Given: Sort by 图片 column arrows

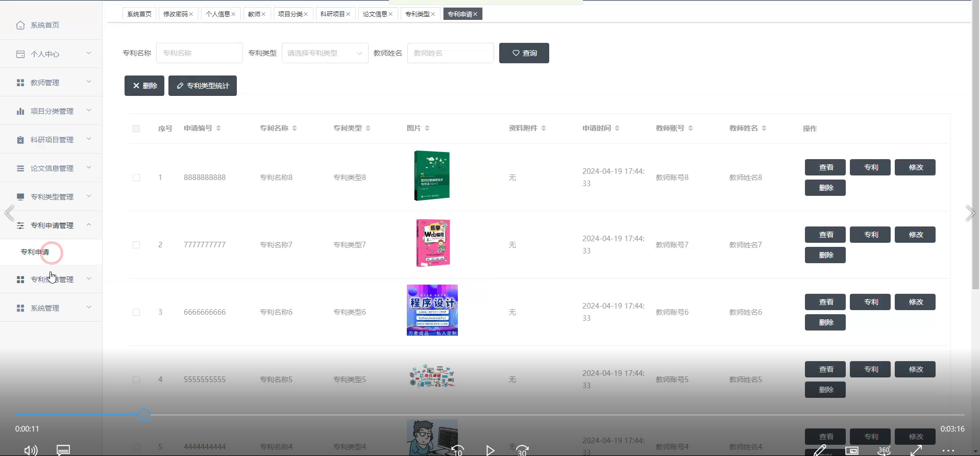Looking at the screenshot, I should pos(427,128).
